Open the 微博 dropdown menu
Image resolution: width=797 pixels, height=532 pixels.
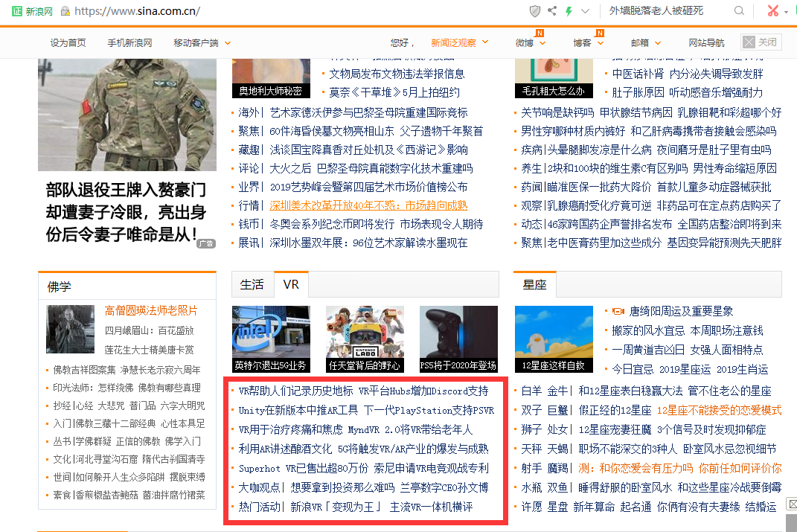tap(530, 43)
